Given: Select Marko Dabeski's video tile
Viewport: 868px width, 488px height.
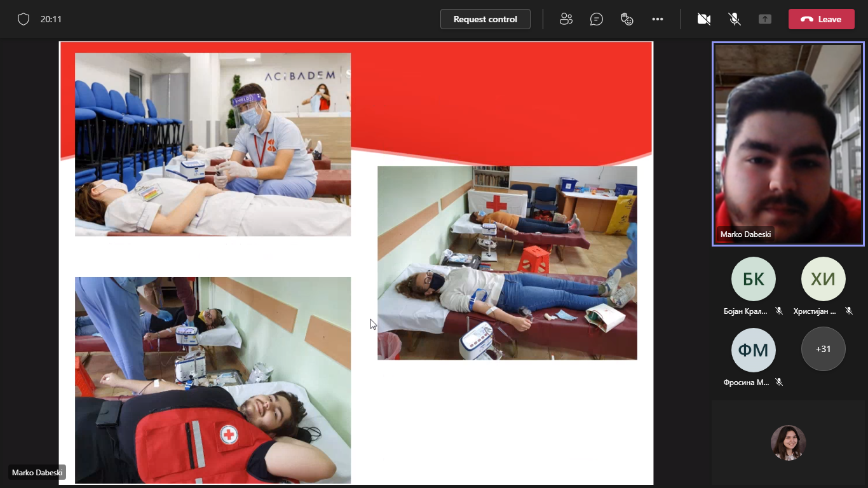Looking at the screenshot, I should [788, 144].
